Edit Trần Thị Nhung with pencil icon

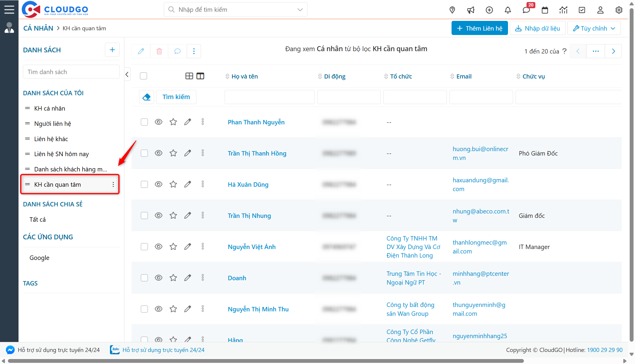188,216
